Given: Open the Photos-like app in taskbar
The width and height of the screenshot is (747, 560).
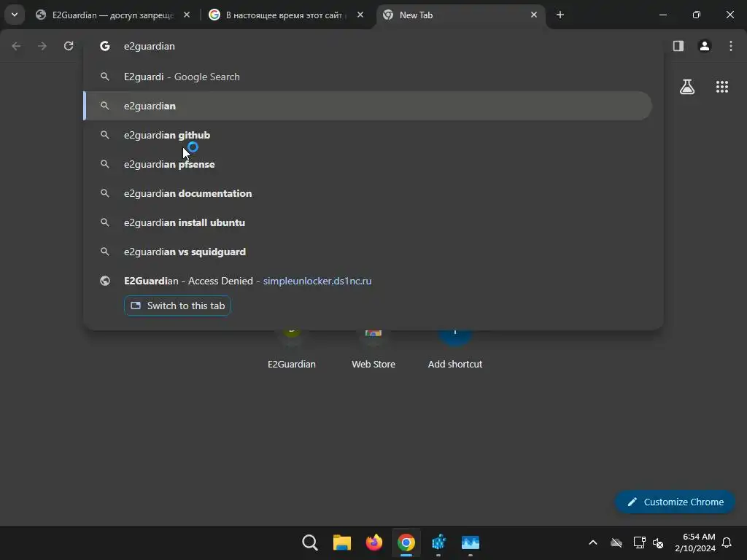Looking at the screenshot, I should pos(471,542).
